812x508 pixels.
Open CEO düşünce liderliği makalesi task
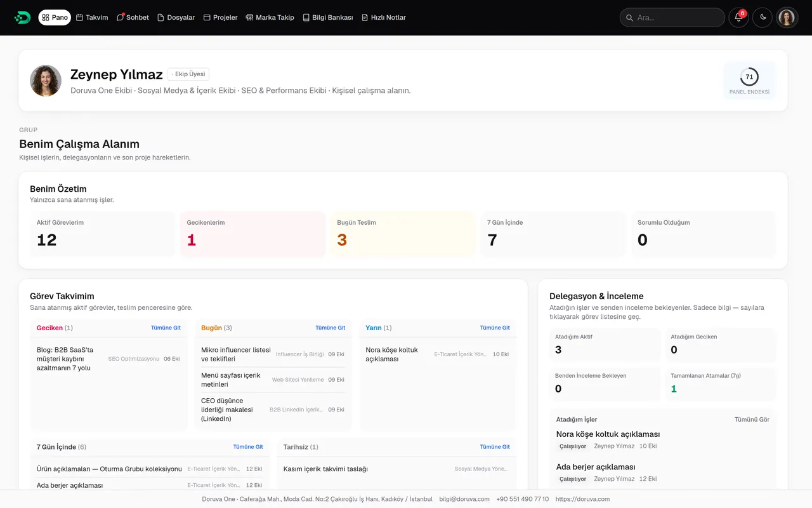[x=273, y=410]
